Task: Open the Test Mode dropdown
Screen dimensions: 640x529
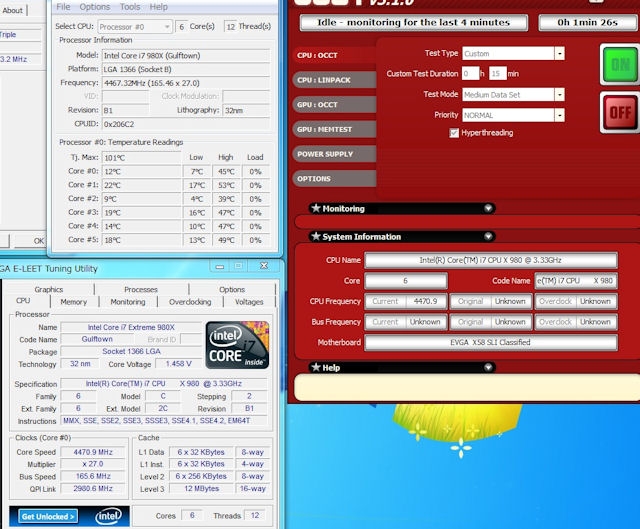Action: click(x=560, y=95)
